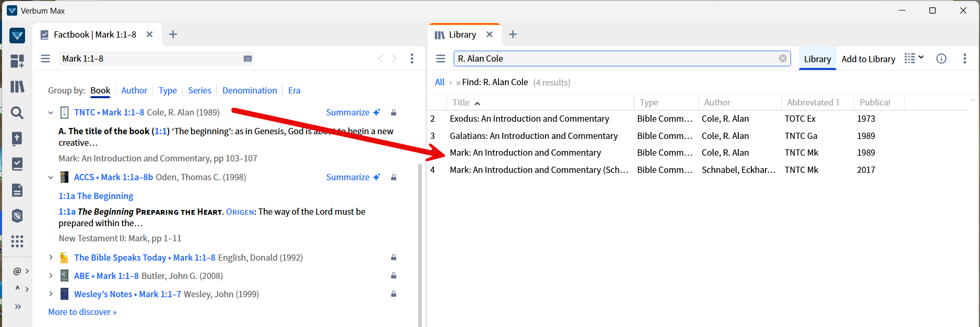The image size is (980, 327).
Task: Click Summarize for the ACCS entry
Action: click(x=353, y=177)
